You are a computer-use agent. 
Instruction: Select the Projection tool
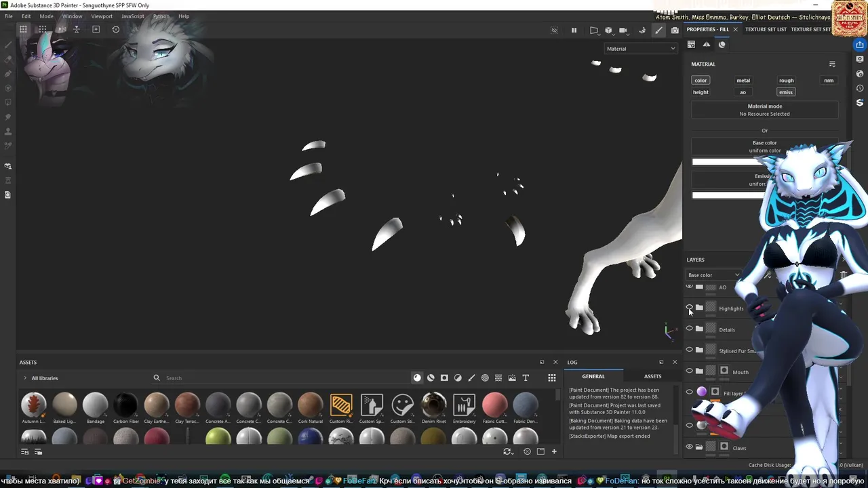tap(8, 73)
